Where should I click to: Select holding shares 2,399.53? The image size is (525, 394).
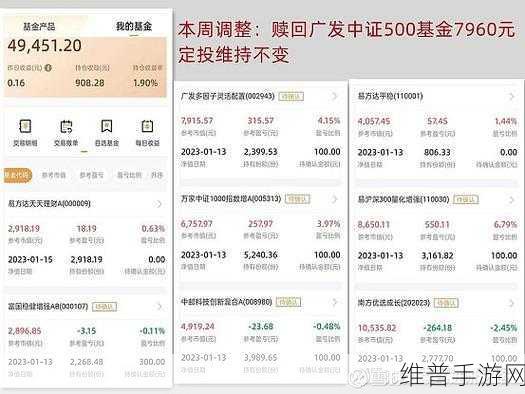click(x=260, y=152)
